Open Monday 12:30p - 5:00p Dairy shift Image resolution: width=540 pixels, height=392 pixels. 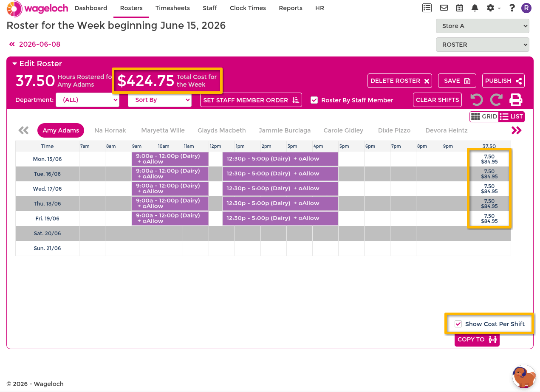click(280, 159)
